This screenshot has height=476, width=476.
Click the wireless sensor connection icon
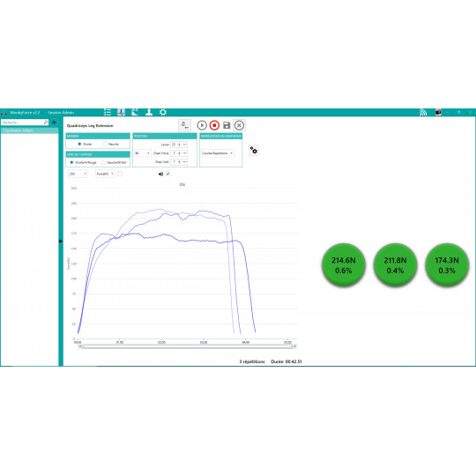(423, 112)
